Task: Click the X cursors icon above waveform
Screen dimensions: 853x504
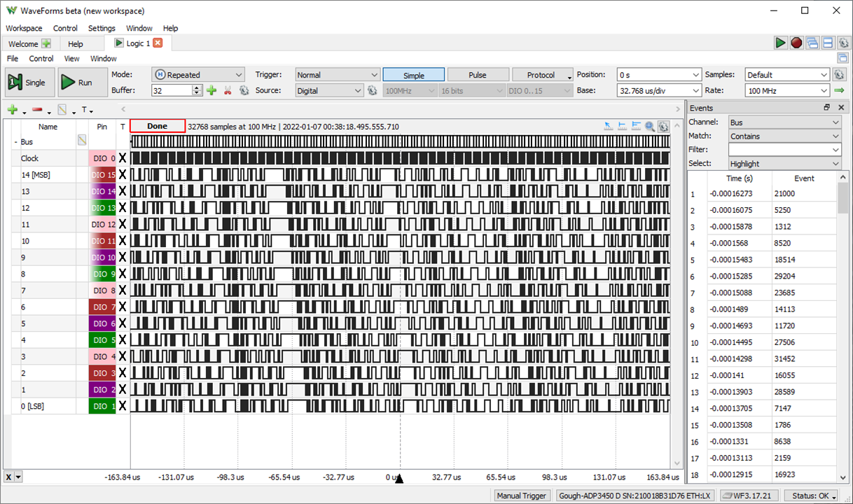Action: pyautogui.click(x=622, y=127)
